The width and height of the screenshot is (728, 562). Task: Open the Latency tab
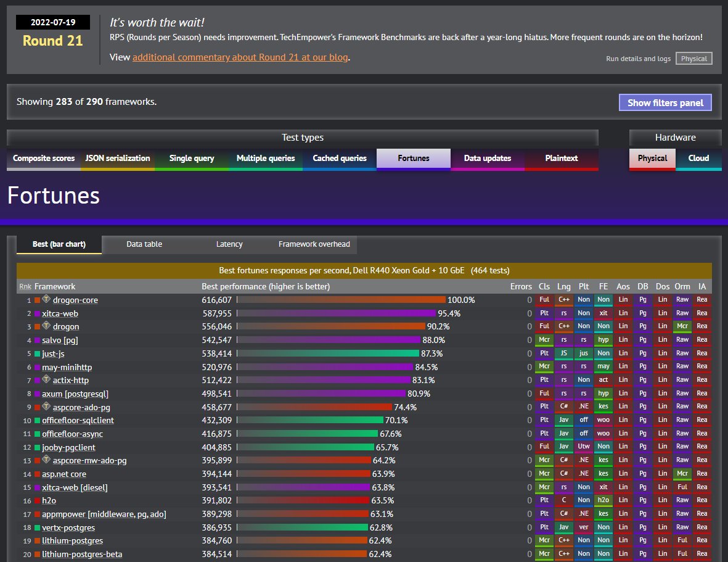(229, 244)
